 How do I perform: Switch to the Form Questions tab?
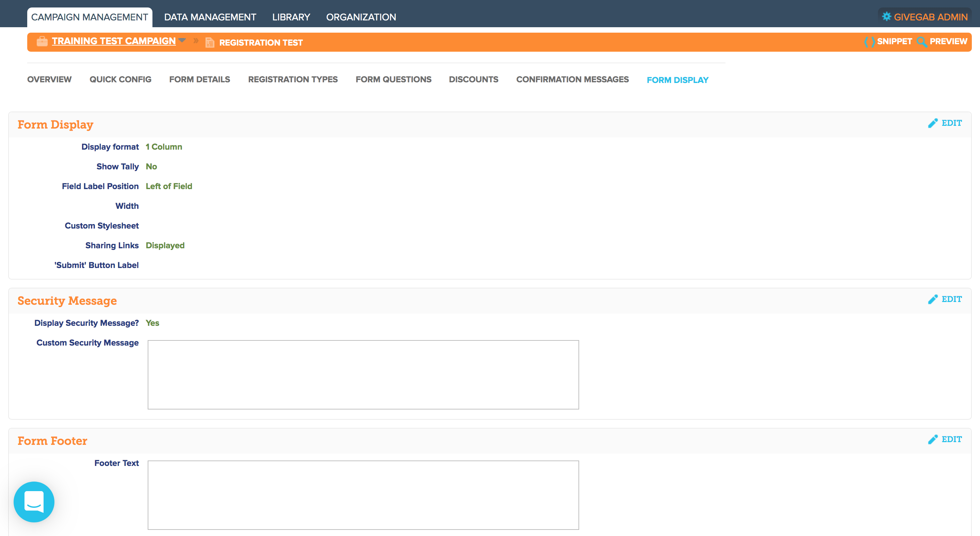point(393,80)
